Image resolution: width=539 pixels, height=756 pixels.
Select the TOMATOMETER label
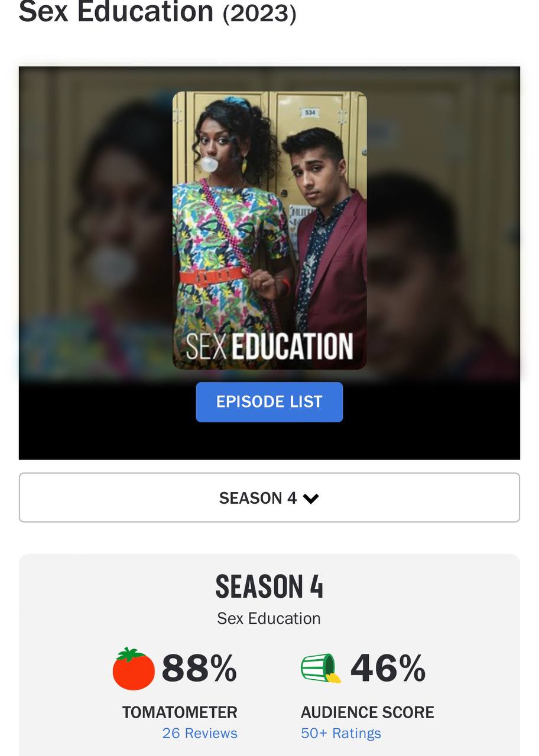(x=180, y=712)
